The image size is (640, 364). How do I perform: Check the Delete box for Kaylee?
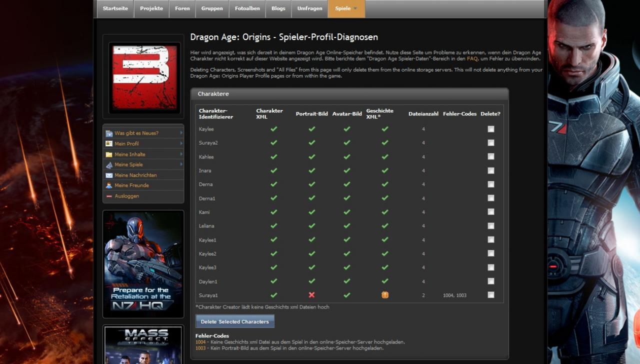tap(491, 128)
